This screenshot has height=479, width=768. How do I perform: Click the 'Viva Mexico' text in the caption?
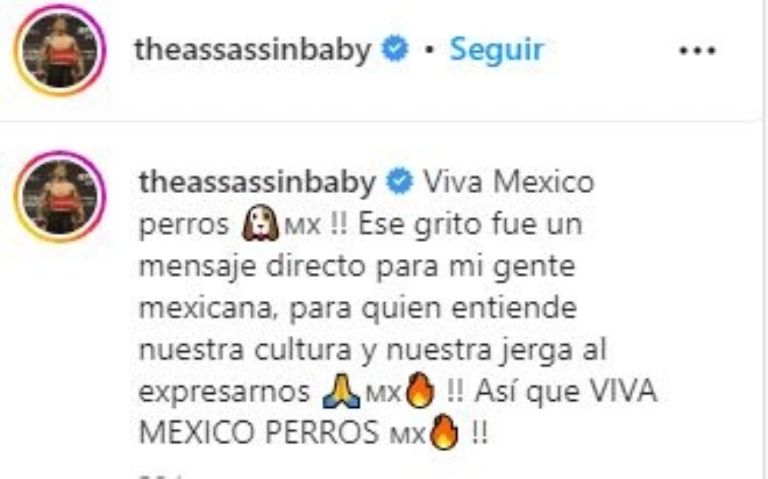point(508,182)
